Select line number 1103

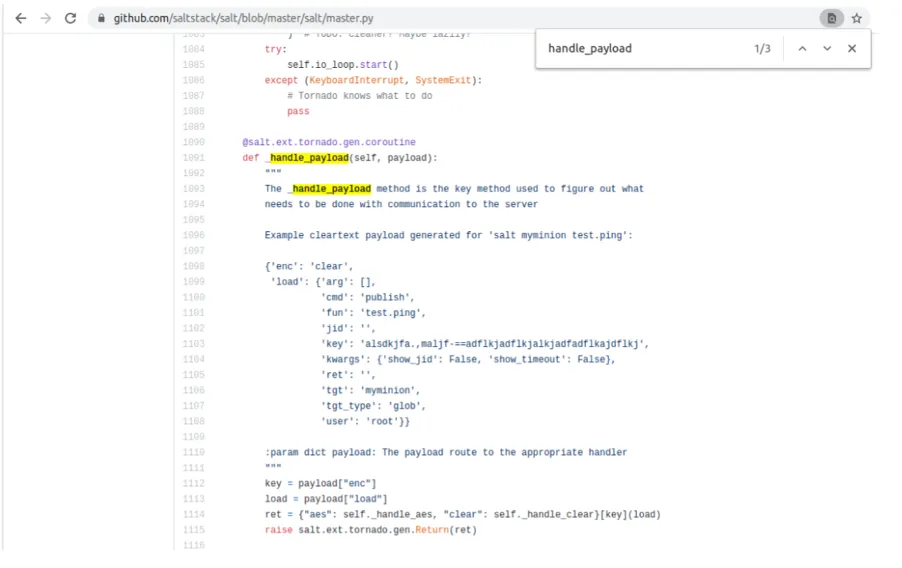(x=194, y=344)
